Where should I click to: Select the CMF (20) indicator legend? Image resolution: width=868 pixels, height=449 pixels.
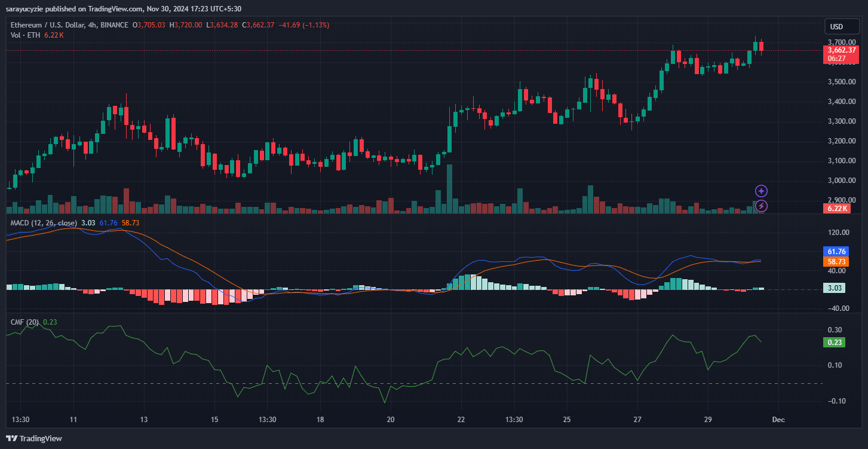coord(24,322)
